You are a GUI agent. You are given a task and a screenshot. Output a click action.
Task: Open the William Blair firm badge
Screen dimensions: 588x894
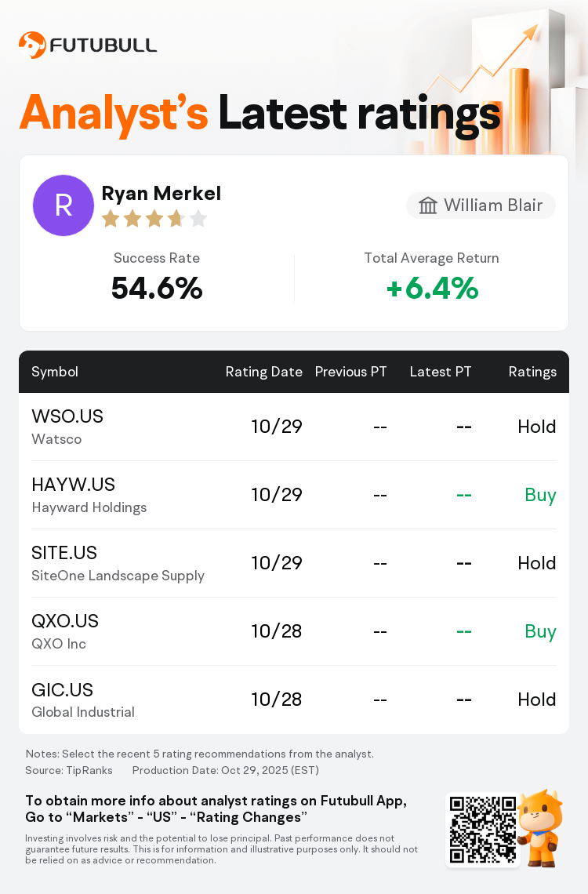pyautogui.click(x=481, y=205)
